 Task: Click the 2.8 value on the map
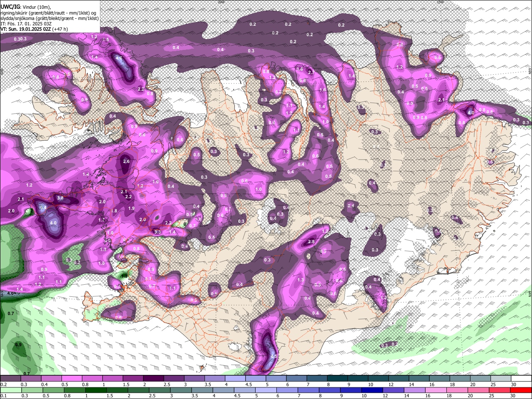tap(311, 241)
